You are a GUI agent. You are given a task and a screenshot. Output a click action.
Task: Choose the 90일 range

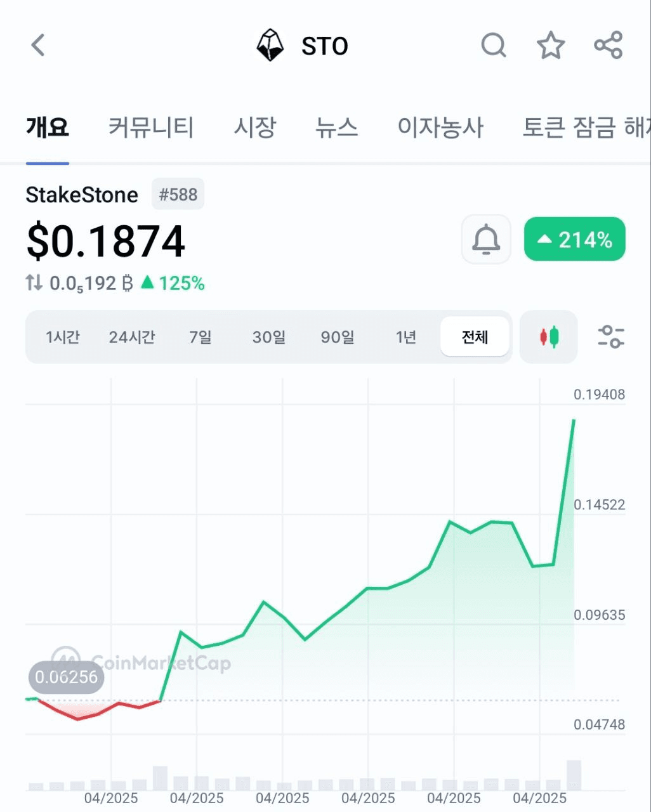(338, 337)
